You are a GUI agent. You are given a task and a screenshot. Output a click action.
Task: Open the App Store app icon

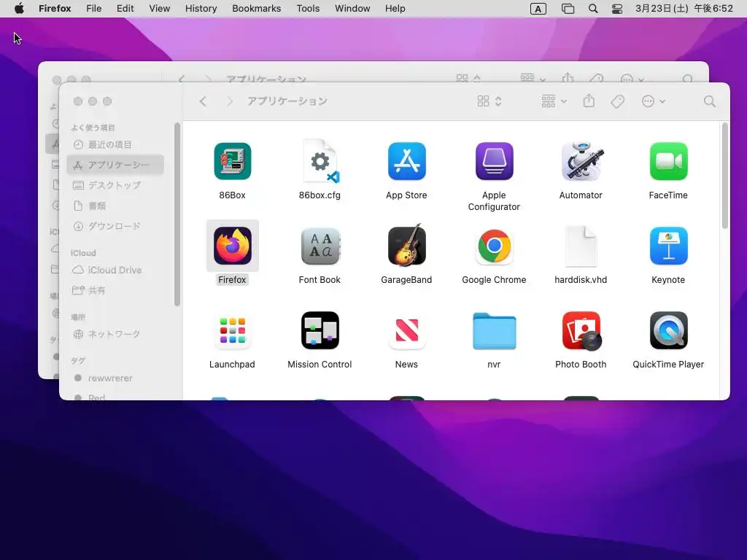(406, 161)
